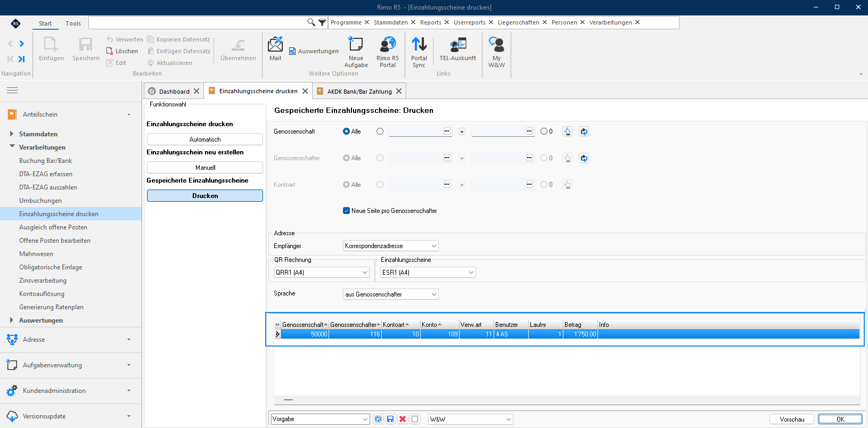Select the Genossenschaft '0' radio button
868x428 pixels.
544,131
